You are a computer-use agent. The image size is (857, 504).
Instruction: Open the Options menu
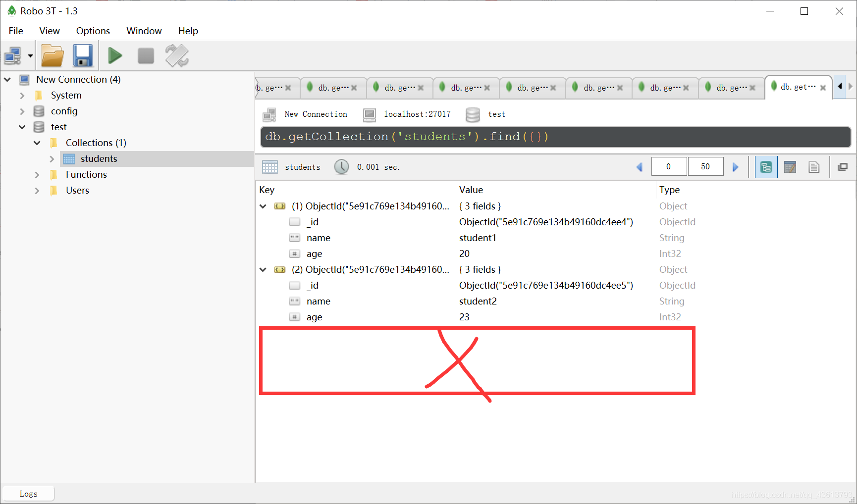point(93,31)
